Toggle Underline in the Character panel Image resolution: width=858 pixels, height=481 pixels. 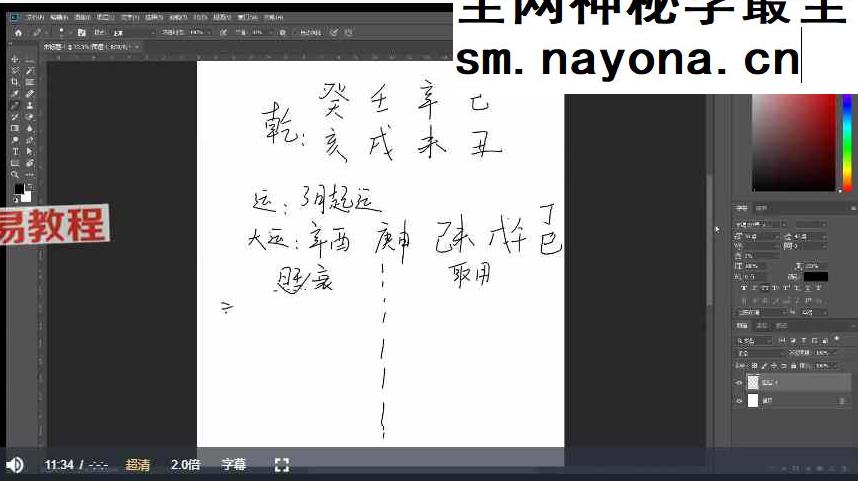[808, 288]
